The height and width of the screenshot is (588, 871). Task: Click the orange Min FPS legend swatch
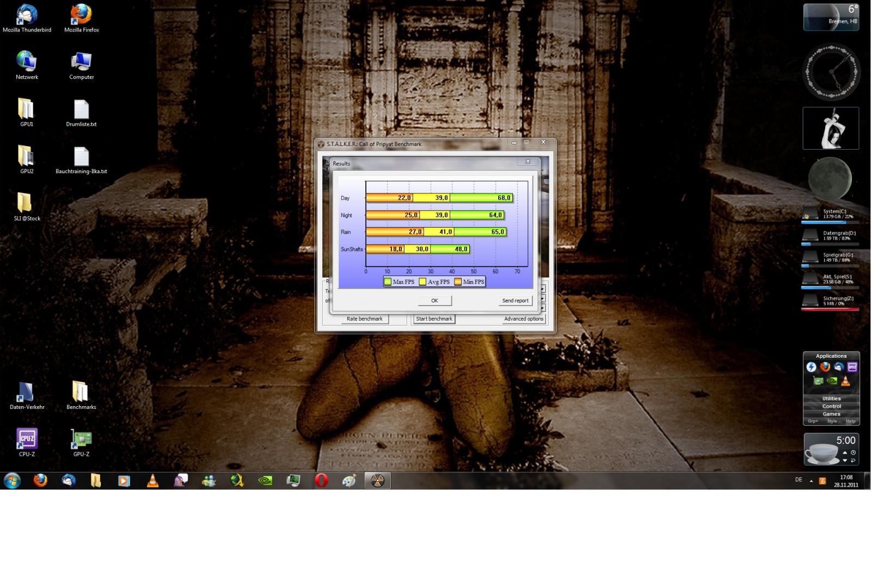pos(458,281)
